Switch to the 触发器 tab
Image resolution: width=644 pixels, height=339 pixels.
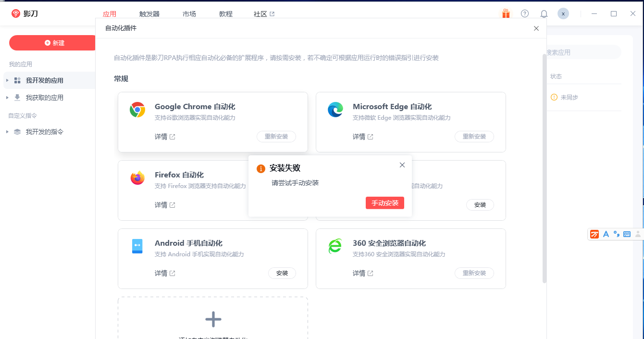149,14
